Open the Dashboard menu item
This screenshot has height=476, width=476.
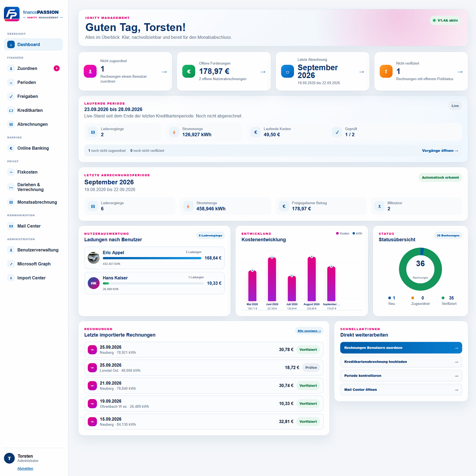[x=33, y=45]
